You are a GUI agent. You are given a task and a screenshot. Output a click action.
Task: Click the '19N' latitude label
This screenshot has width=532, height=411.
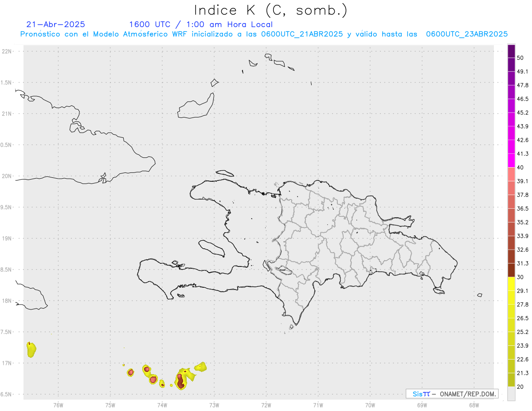[x=8, y=238]
